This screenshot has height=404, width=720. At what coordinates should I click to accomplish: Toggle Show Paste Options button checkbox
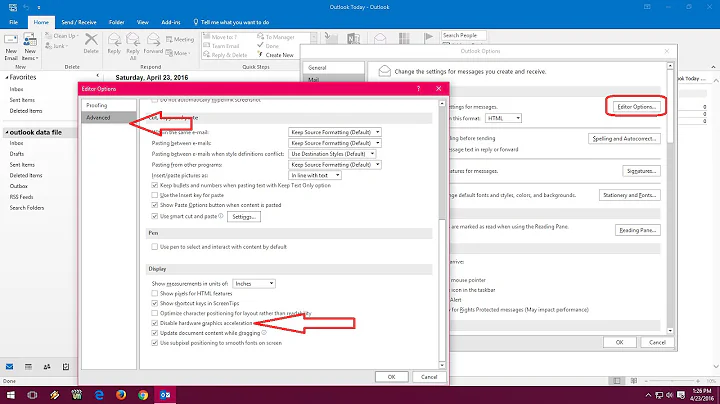click(155, 205)
